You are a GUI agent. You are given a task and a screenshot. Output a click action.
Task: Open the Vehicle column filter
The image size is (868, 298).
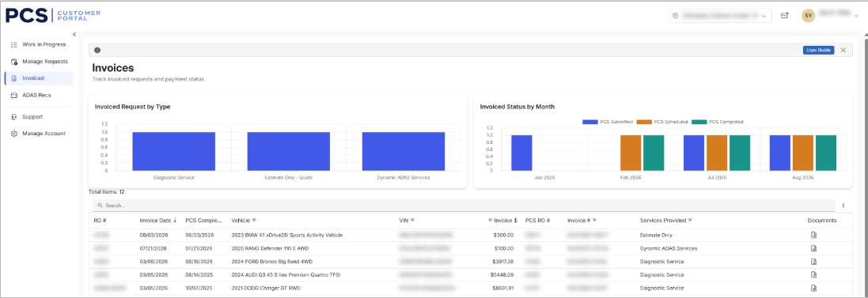tap(254, 220)
